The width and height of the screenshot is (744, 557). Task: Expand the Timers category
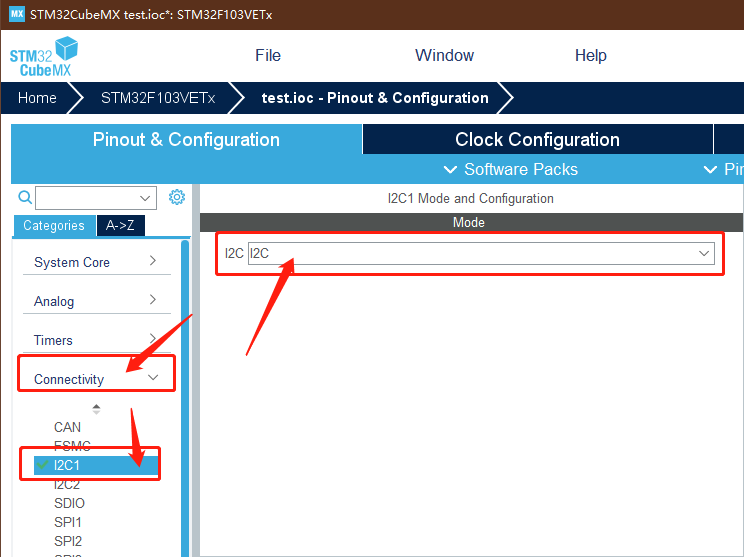pos(96,340)
